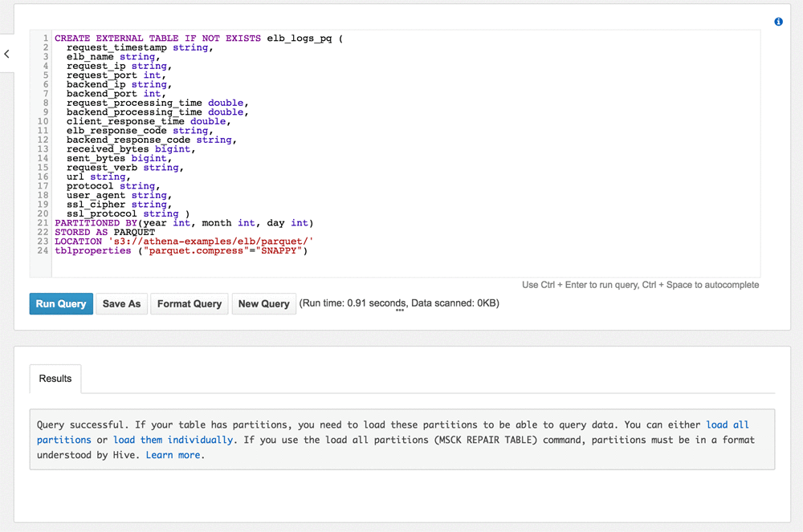This screenshot has width=803, height=532.
Task: Click the 'request_port int' line
Action: pos(116,75)
